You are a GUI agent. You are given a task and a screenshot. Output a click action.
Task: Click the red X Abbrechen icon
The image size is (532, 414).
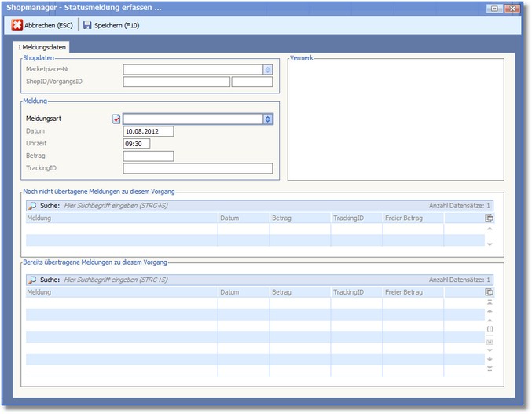[x=17, y=25]
